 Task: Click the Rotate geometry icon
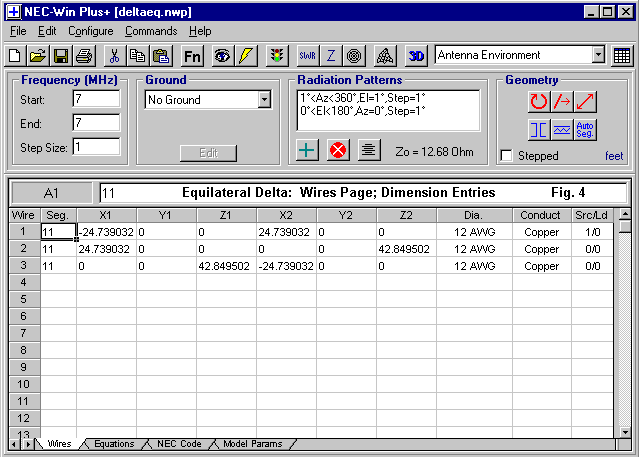coord(539,101)
